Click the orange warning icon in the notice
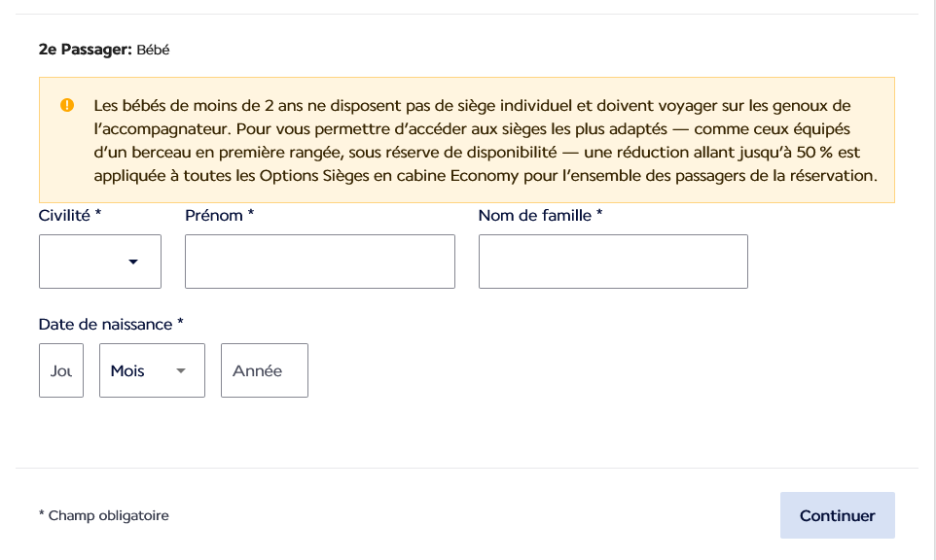Screen dimensions: 936x560 (67, 106)
